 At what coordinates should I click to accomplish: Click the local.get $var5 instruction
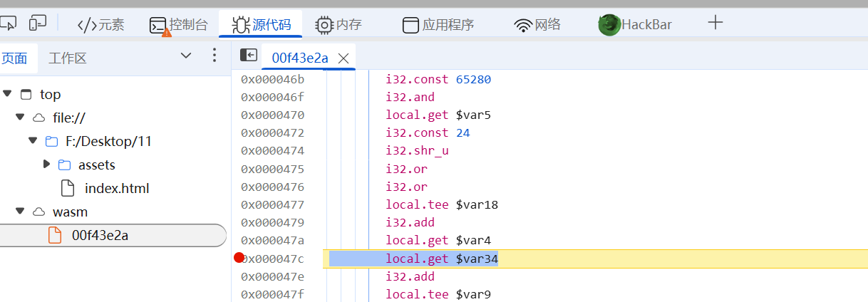(x=438, y=115)
